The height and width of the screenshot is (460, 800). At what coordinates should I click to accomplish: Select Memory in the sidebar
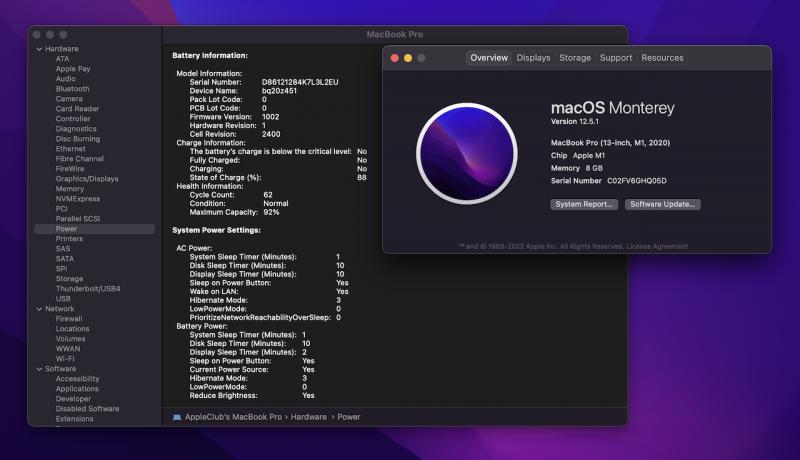click(x=69, y=189)
